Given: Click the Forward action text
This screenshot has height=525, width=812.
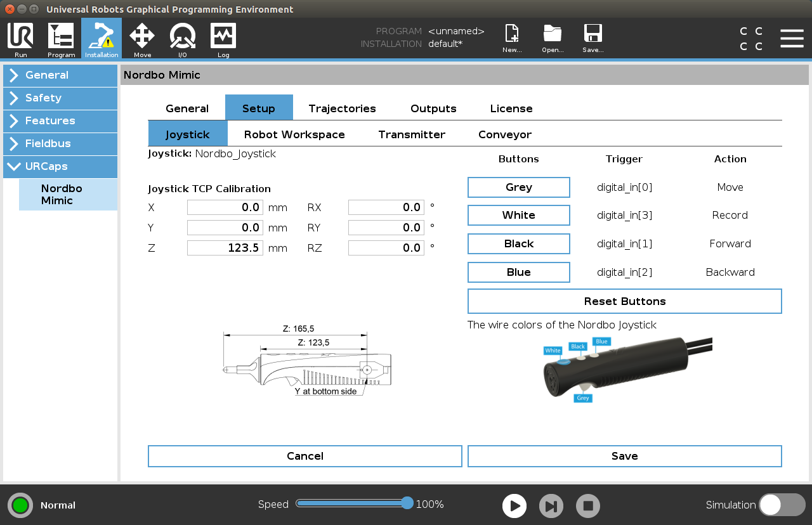Looking at the screenshot, I should tap(730, 243).
